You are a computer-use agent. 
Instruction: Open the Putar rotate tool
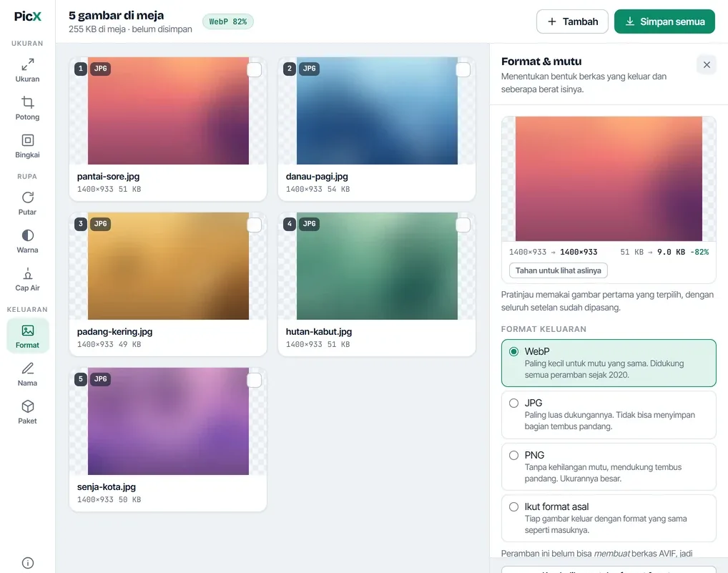(27, 203)
